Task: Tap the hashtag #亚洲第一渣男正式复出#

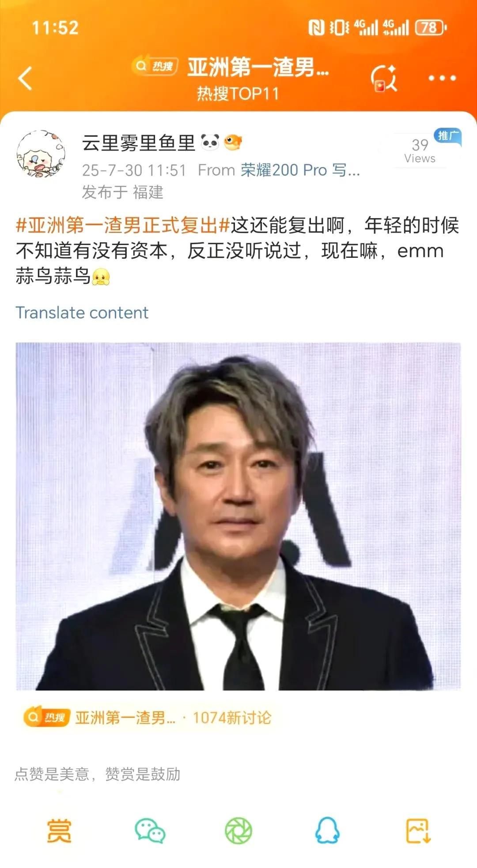Action: click(123, 225)
